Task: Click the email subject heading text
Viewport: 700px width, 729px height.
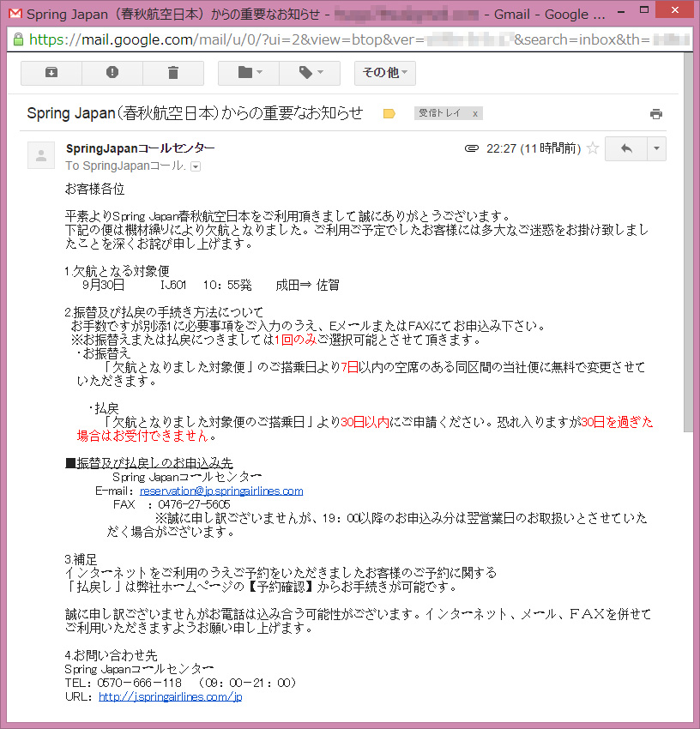Action: click(195, 113)
